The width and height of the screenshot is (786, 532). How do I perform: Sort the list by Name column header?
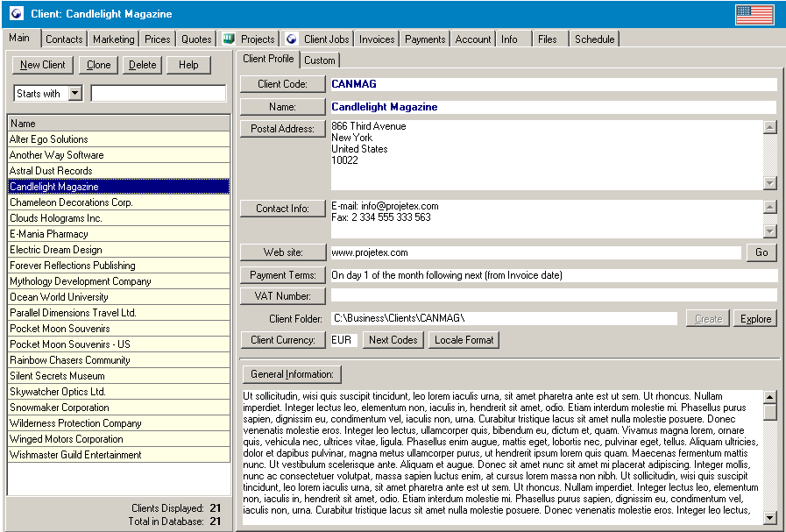[x=118, y=124]
